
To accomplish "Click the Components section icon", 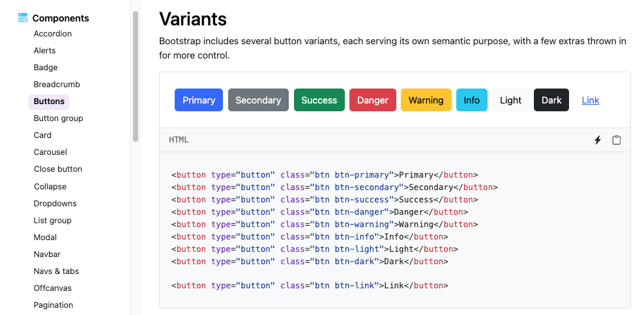I will tap(23, 18).
